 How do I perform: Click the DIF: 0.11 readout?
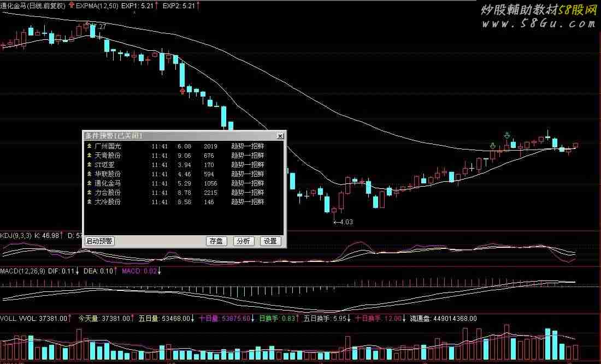coord(61,271)
